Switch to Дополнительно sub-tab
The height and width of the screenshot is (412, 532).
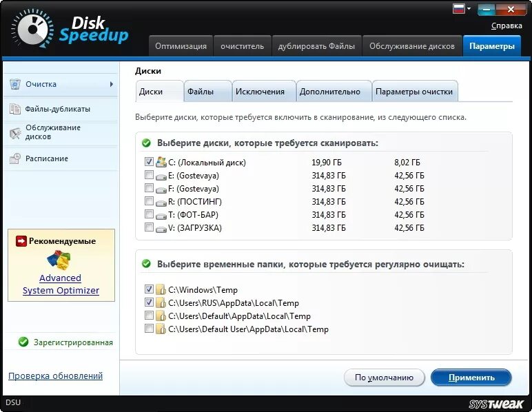tap(334, 91)
